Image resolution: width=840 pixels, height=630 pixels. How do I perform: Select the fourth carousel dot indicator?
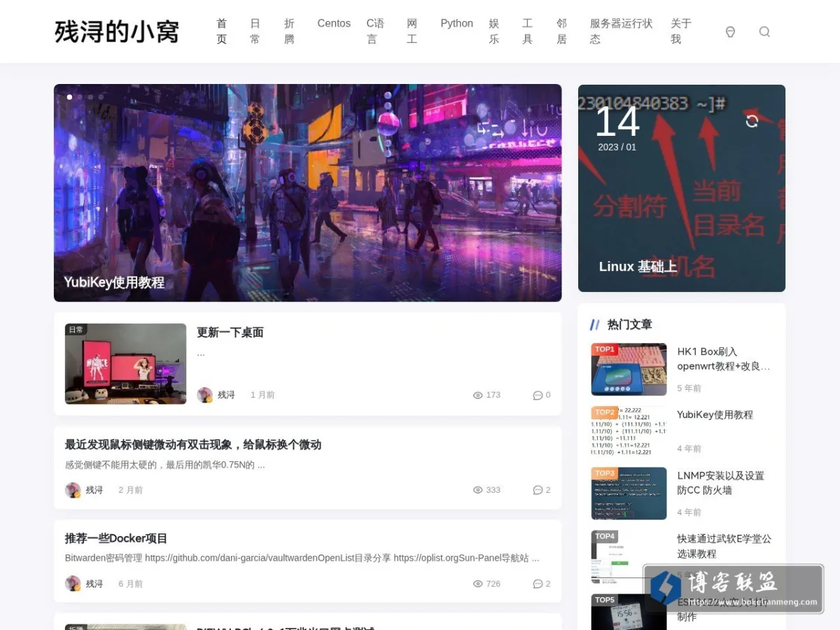[101, 97]
